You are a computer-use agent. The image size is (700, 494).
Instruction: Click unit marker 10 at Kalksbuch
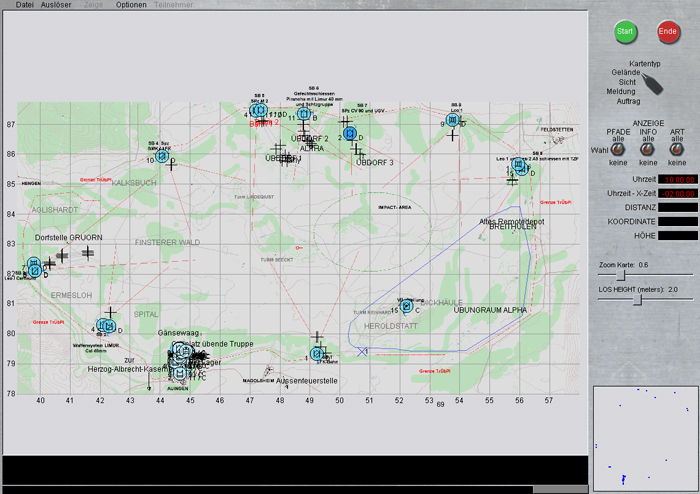162,157
